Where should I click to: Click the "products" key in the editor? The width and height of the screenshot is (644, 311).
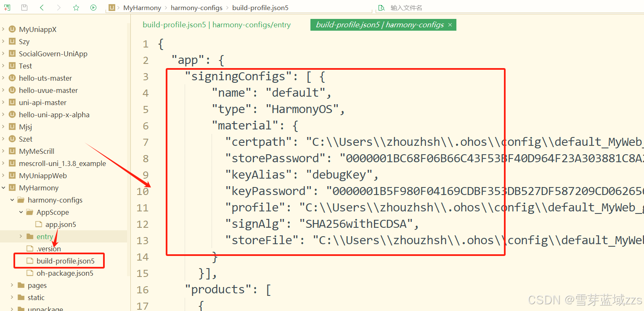click(x=218, y=290)
